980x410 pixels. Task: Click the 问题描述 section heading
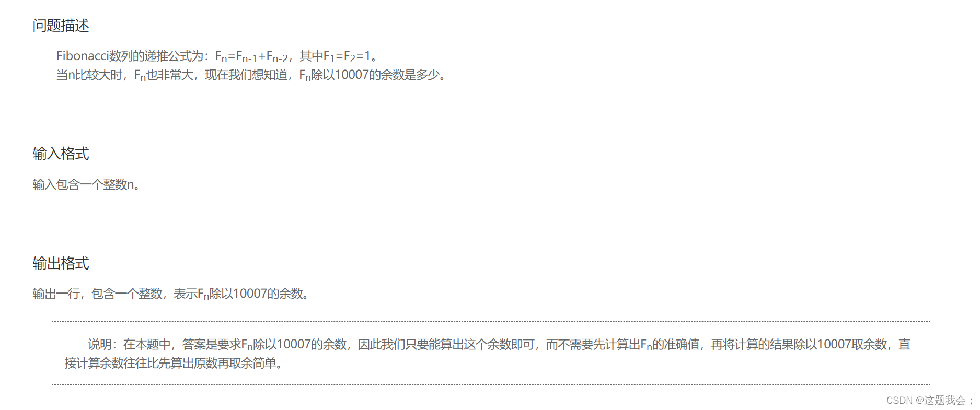(61, 26)
